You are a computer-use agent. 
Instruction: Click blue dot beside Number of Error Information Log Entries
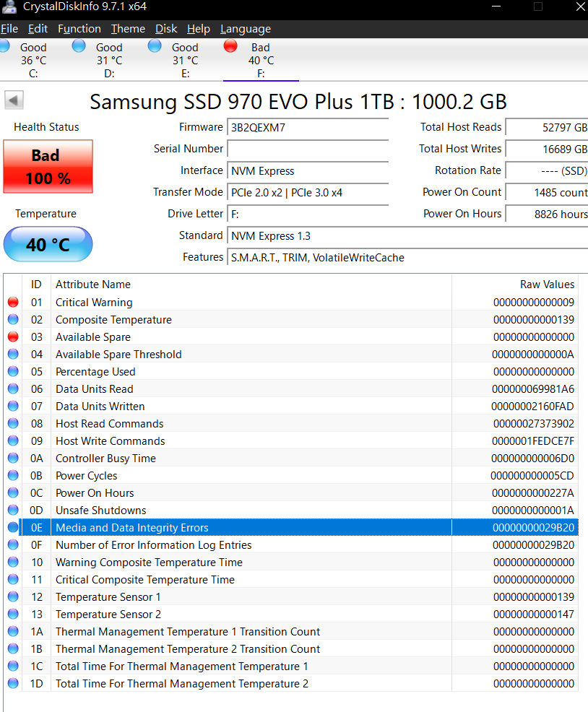point(13,545)
